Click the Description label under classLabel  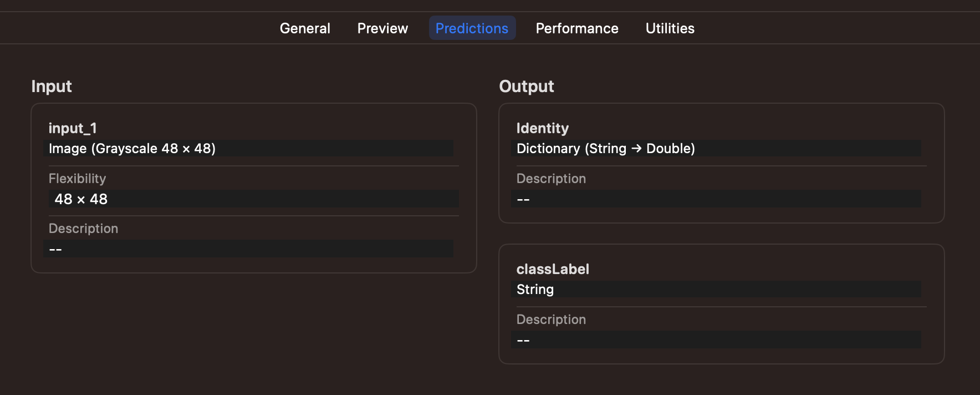click(551, 320)
